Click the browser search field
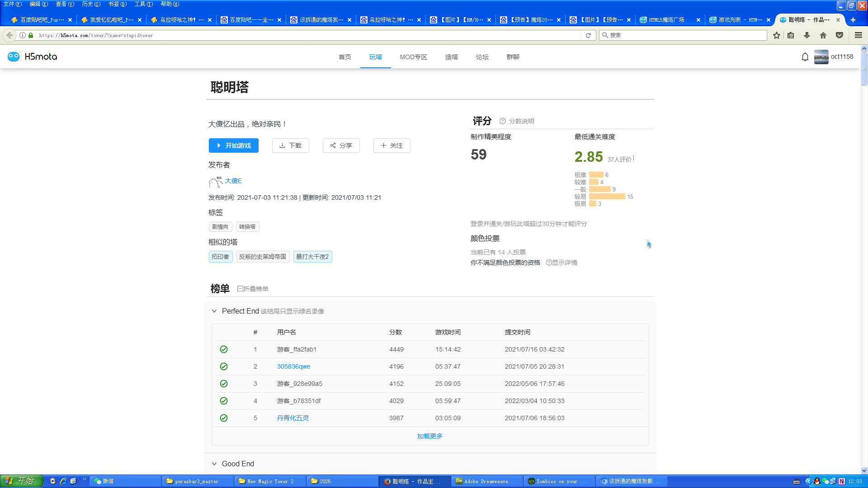The width and height of the screenshot is (868, 488). [683, 35]
